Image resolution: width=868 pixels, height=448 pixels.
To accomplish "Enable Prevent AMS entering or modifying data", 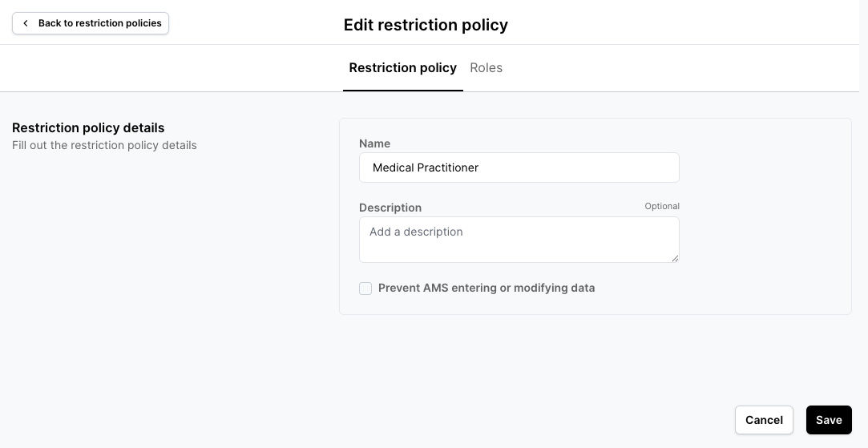I will click(x=365, y=288).
